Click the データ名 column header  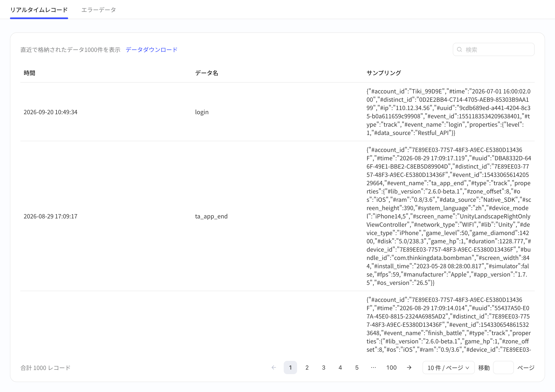207,73
